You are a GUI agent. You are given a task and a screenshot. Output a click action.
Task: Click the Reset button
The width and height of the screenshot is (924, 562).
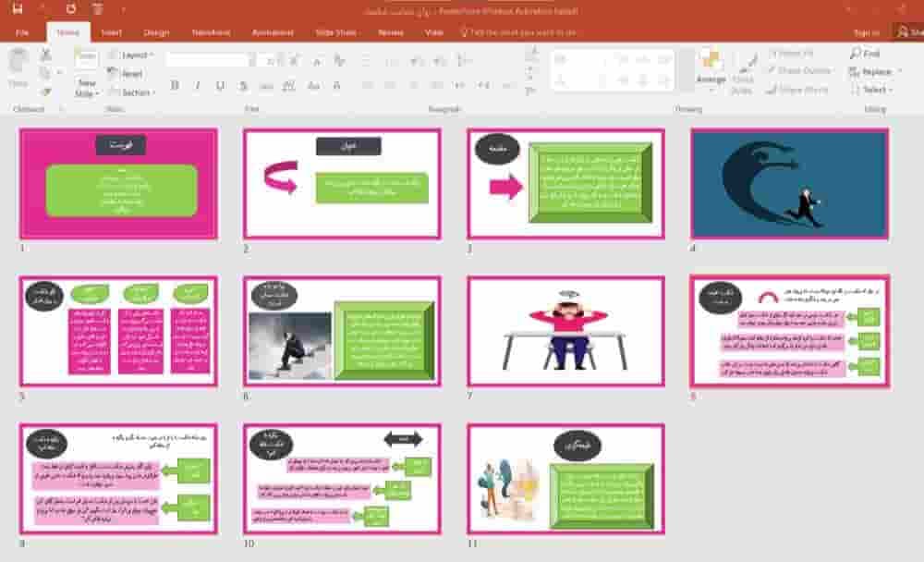pyautogui.click(x=126, y=74)
